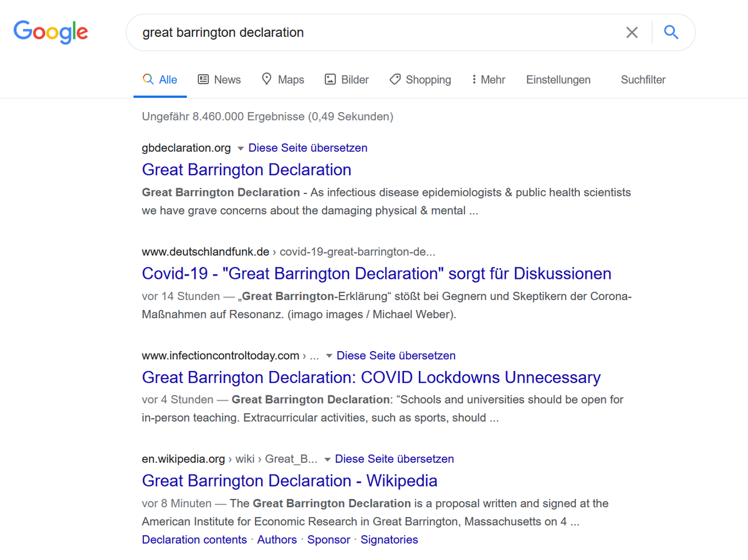The height and width of the screenshot is (560, 748).
Task: Open the Great Barrington Declaration Wikipedia result
Action: pos(290,481)
